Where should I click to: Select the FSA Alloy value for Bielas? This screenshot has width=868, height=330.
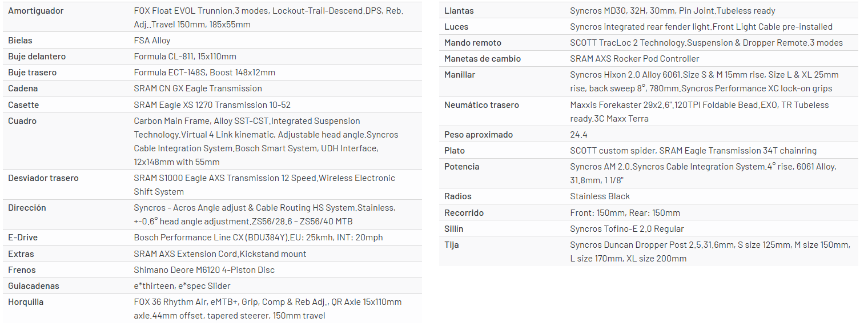coord(152,41)
